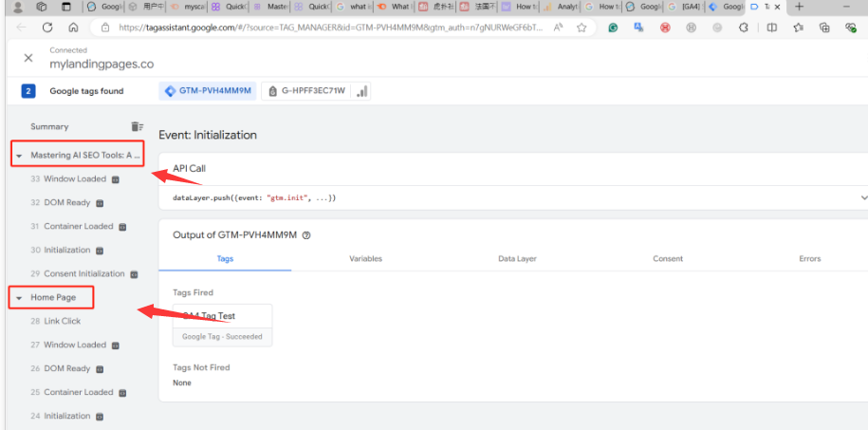The height and width of the screenshot is (430, 868).
Task: Go to browser home page icon
Action: (x=74, y=28)
